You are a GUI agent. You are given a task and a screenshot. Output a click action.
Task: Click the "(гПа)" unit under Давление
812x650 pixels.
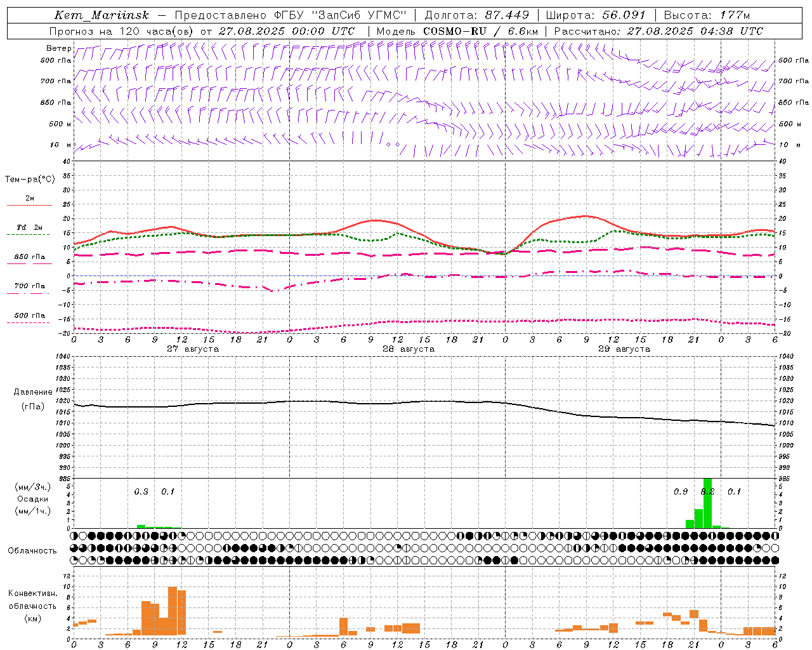click(x=33, y=406)
